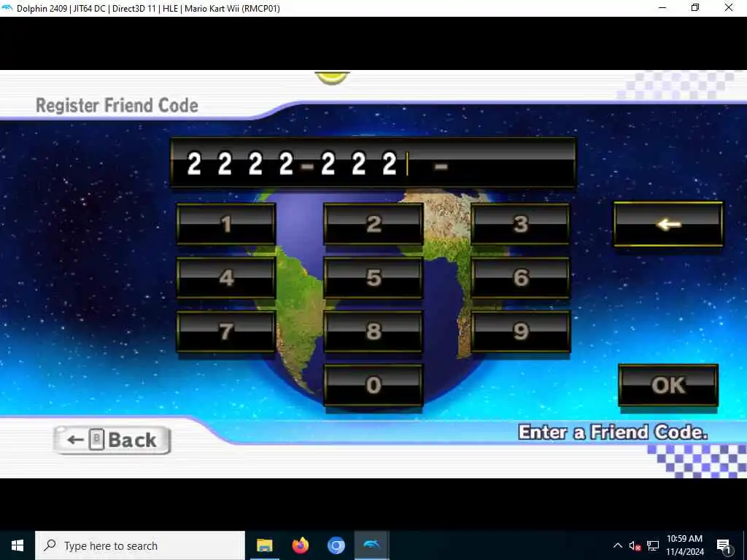Open the Windows Start menu
Image resolution: width=747 pixels, height=560 pixels.
(x=18, y=545)
